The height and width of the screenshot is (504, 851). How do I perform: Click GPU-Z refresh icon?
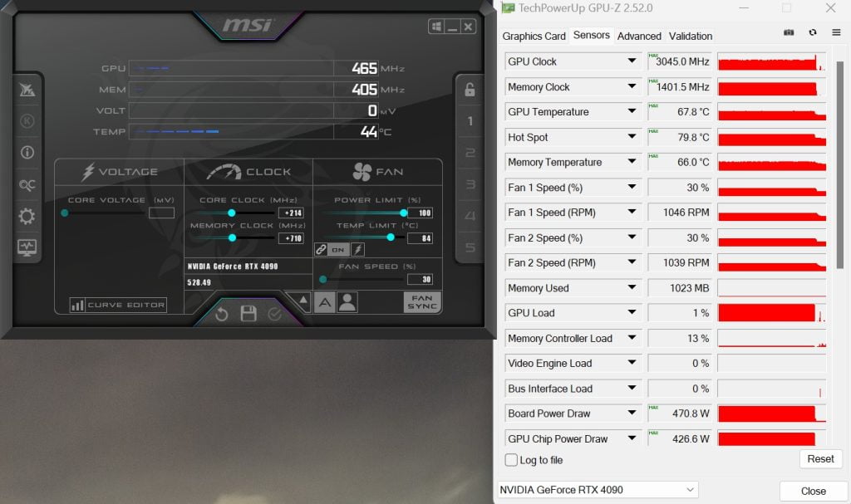coord(813,32)
